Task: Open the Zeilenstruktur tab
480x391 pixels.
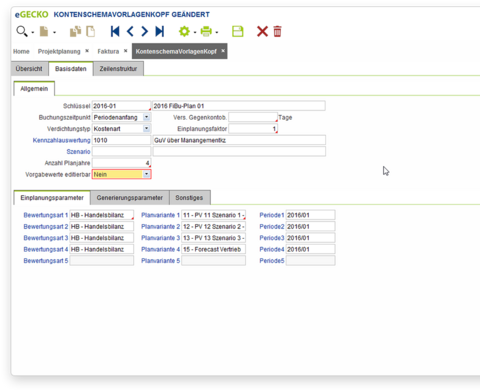Action: click(x=118, y=69)
